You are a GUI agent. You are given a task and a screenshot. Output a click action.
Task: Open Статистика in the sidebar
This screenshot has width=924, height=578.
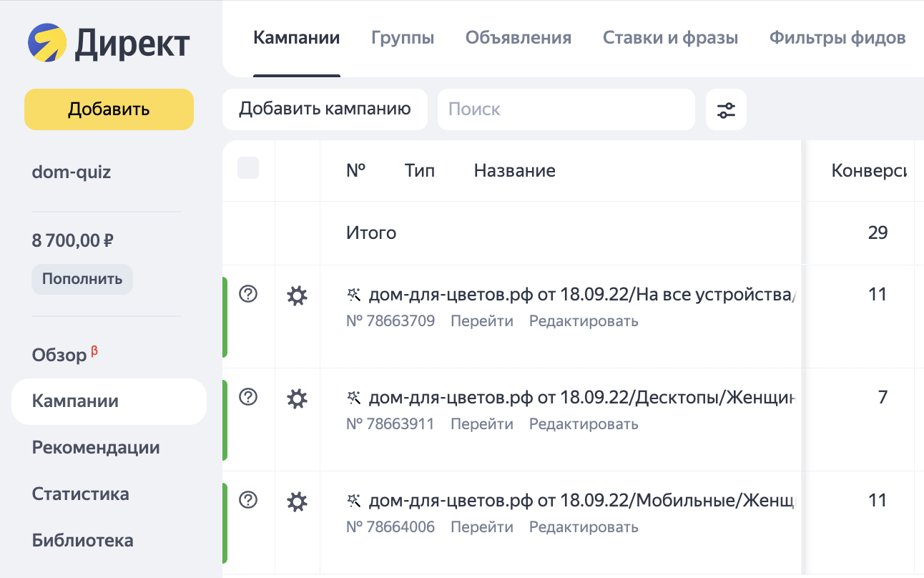[80, 494]
